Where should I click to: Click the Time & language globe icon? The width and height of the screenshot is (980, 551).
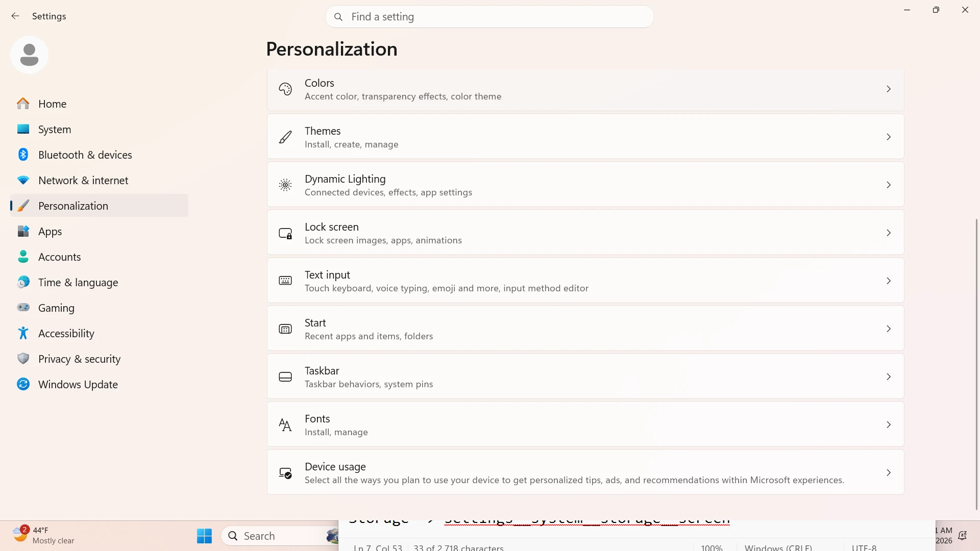[x=23, y=282]
